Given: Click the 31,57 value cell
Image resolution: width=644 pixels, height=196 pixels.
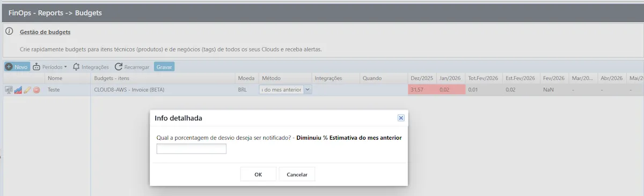Looking at the screenshot, I should pyautogui.click(x=422, y=90).
